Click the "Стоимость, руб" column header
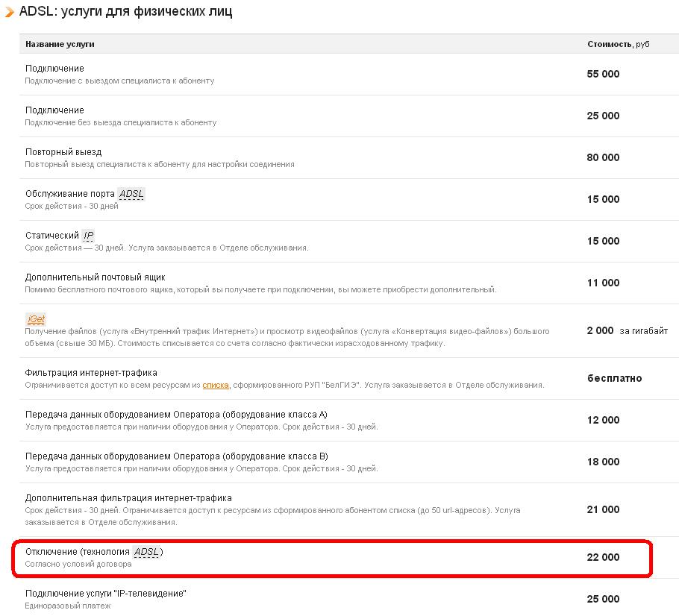The height and width of the screenshot is (616, 679). tap(618, 44)
